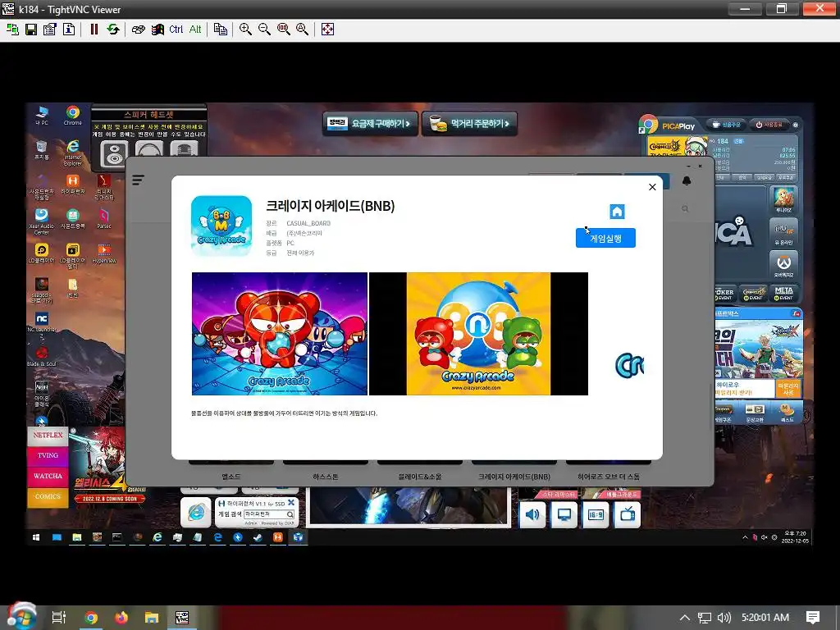The height and width of the screenshot is (630, 840).
Task: Click the 요금제 구매하기 button
Action: (x=370, y=124)
